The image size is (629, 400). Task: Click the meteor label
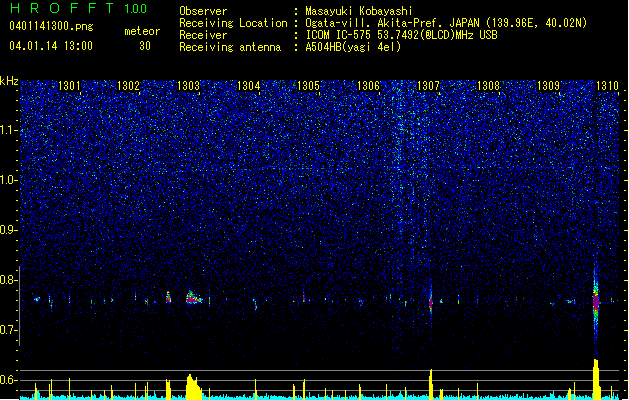pyautogui.click(x=142, y=31)
